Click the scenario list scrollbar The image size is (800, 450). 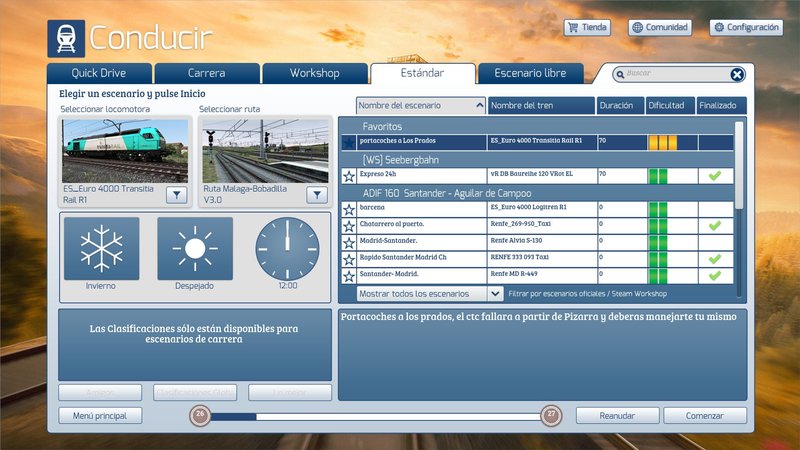pyautogui.click(x=739, y=164)
